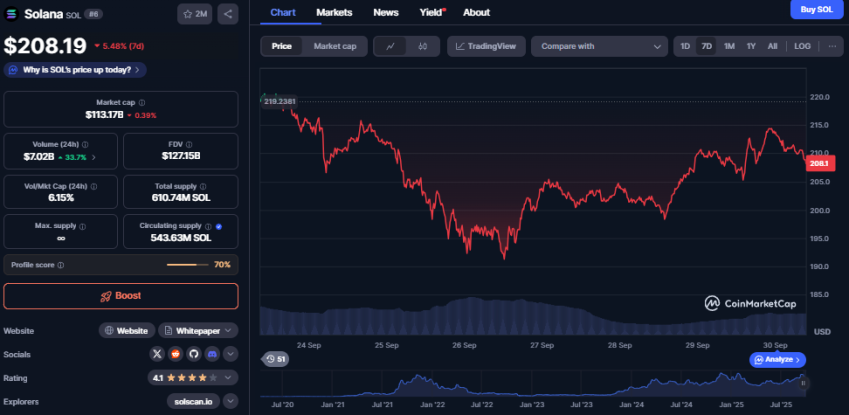Viewport: 849px width, 415px height.
Task: Select the line chart view icon
Action: point(390,46)
